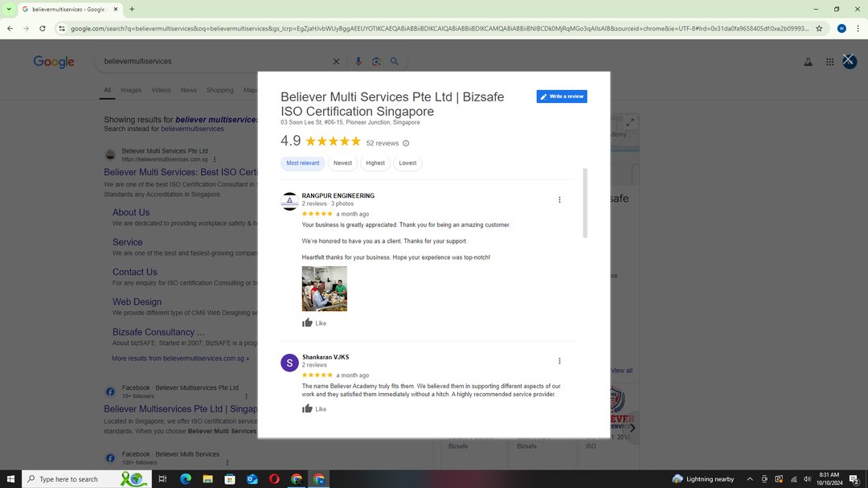Open Microsoft Store from the taskbar

point(230,479)
